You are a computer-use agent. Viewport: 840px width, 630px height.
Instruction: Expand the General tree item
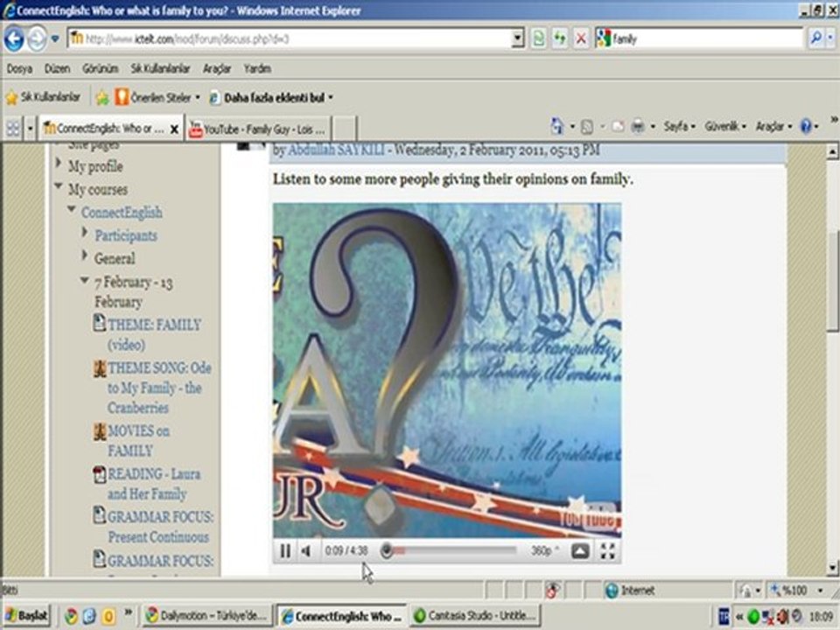point(85,255)
